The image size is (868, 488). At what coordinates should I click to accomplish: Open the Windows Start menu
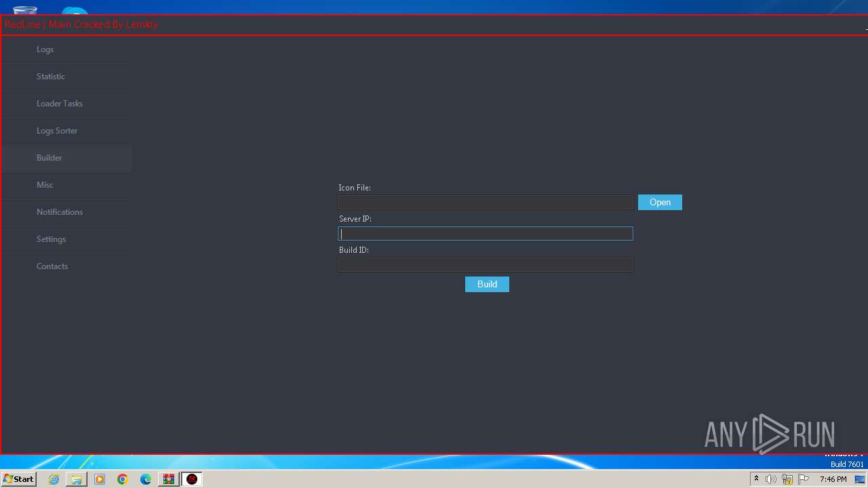(18, 479)
